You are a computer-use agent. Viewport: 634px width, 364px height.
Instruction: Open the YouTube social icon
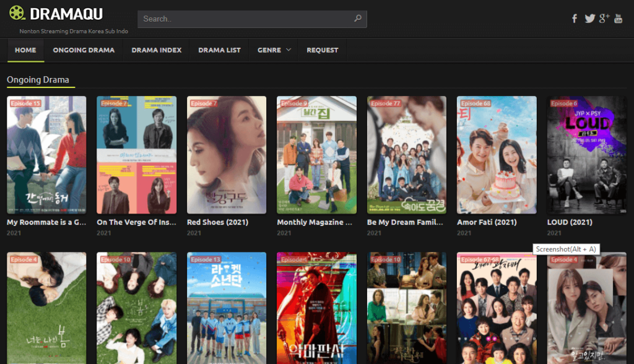click(x=619, y=18)
